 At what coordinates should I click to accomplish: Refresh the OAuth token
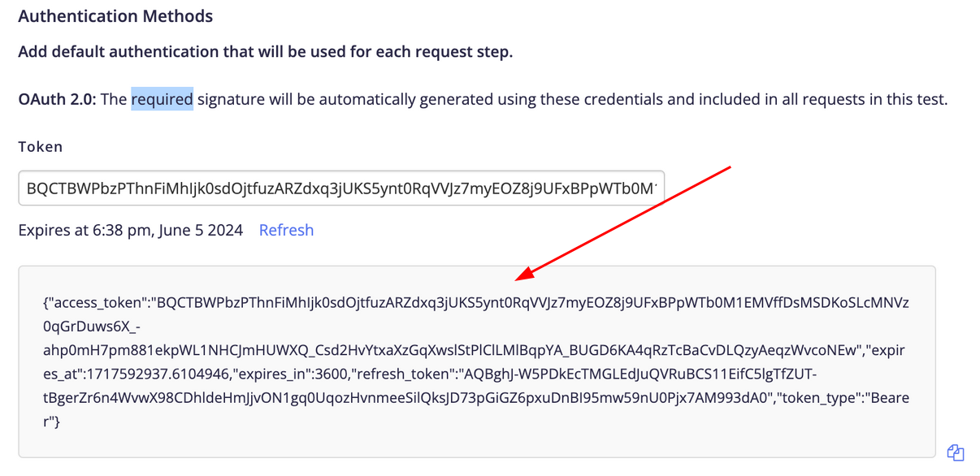(286, 230)
